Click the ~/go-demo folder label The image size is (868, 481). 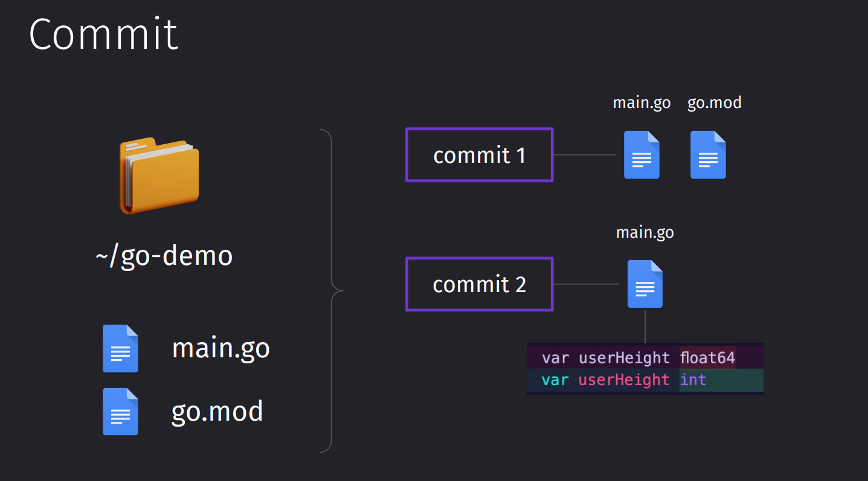(164, 256)
